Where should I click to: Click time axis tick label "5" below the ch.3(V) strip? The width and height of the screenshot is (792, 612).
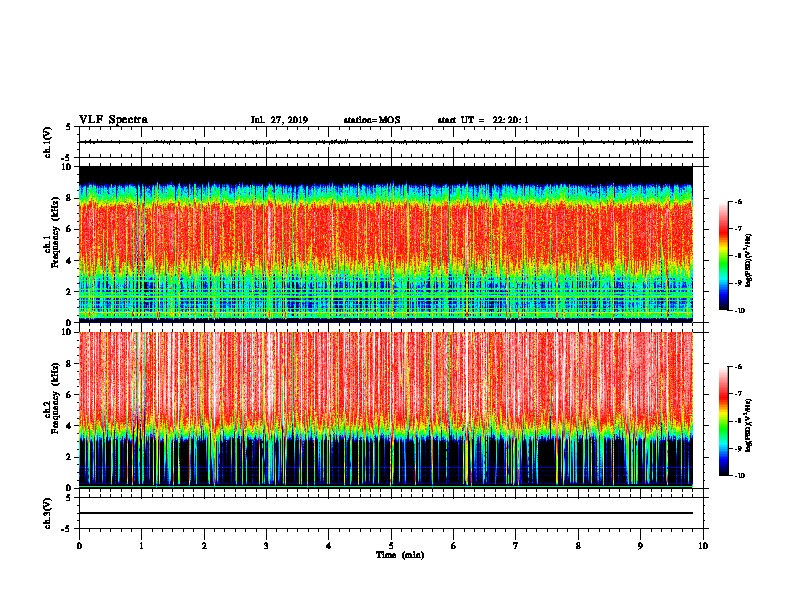click(391, 546)
